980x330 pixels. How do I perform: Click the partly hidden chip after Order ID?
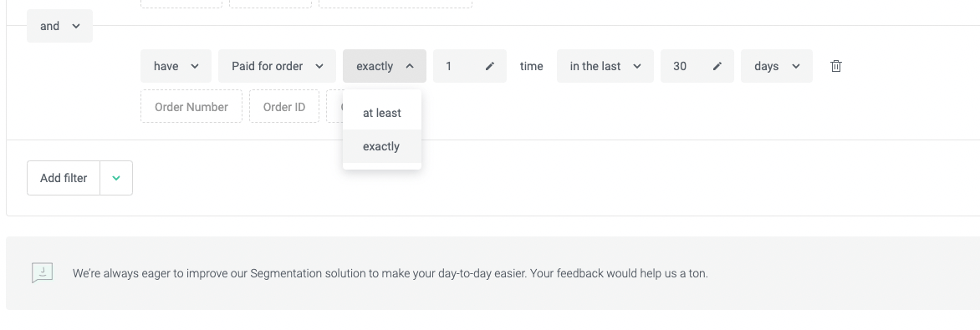coord(334,107)
